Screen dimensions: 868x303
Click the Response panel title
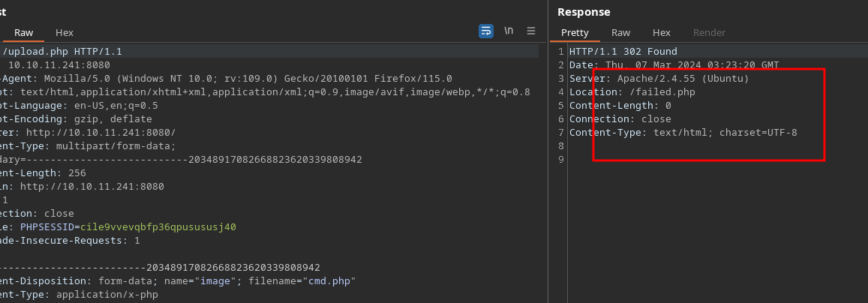coord(584,12)
